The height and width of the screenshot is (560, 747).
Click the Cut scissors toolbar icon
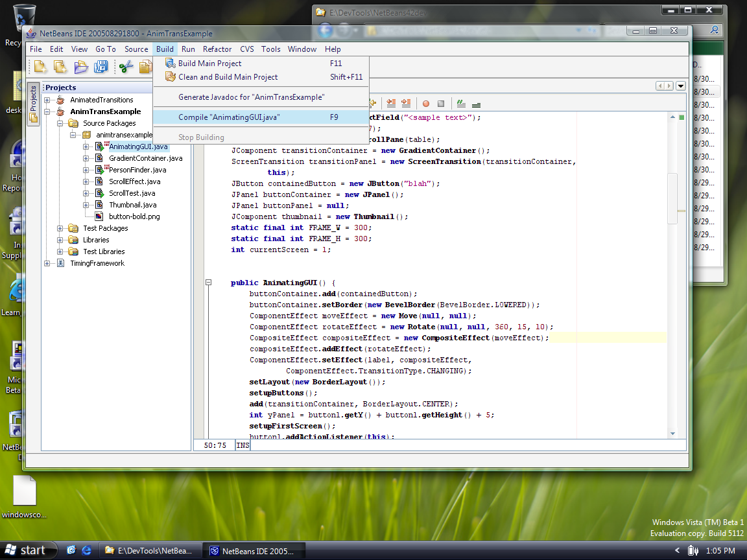tap(126, 67)
